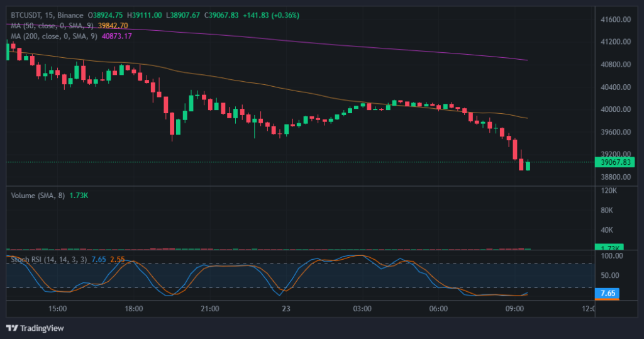Screen dimensions: 644x339
Task: Click the TradingView logo
Action: click(x=35, y=328)
